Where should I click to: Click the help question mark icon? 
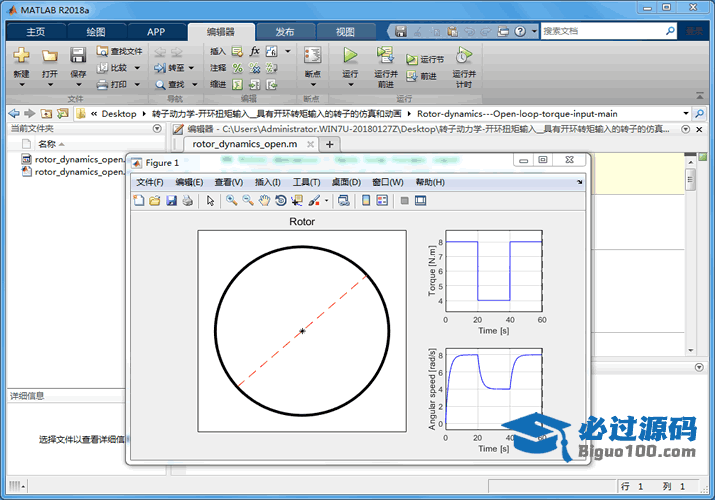coord(520,31)
